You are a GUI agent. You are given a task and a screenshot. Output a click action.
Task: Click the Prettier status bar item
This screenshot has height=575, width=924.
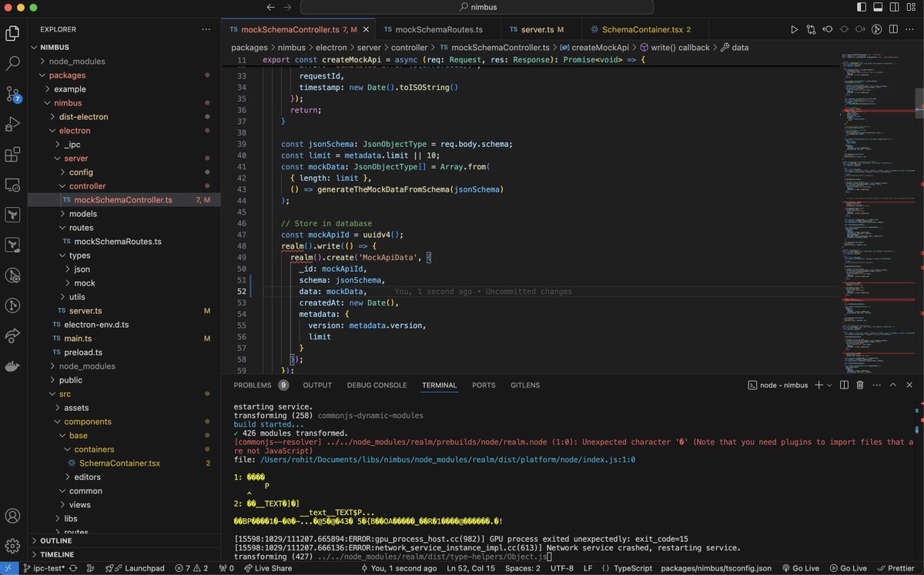pyautogui.click(x=895, y=568)
